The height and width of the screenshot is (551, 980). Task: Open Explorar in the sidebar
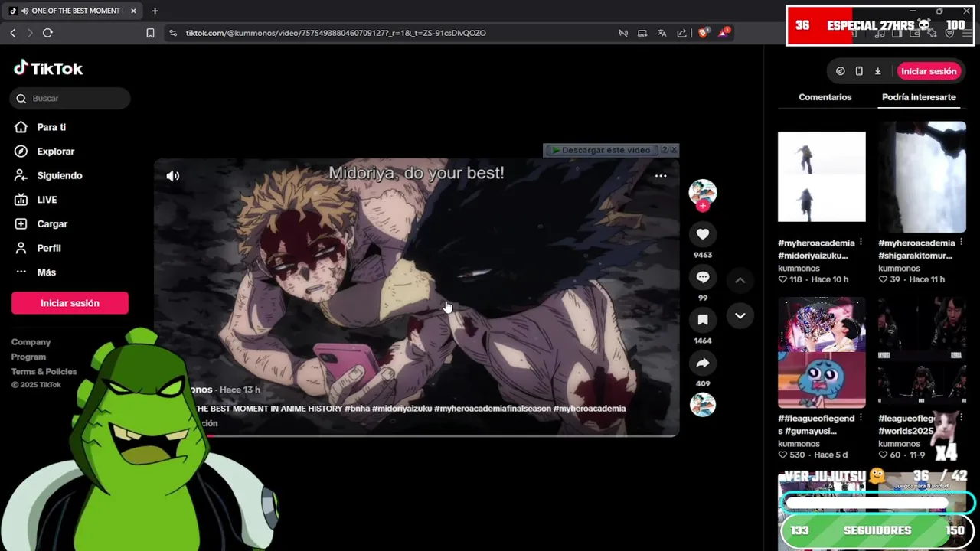55,152
